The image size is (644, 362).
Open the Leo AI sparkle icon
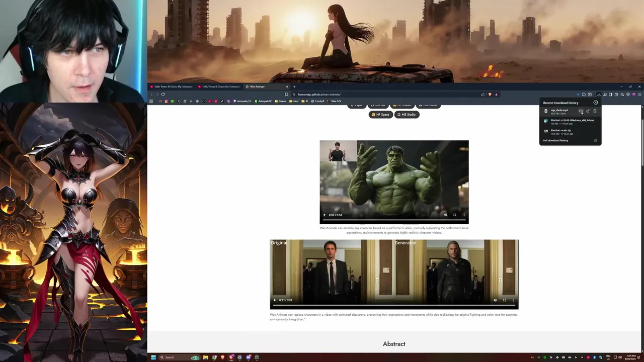point(622,95)
